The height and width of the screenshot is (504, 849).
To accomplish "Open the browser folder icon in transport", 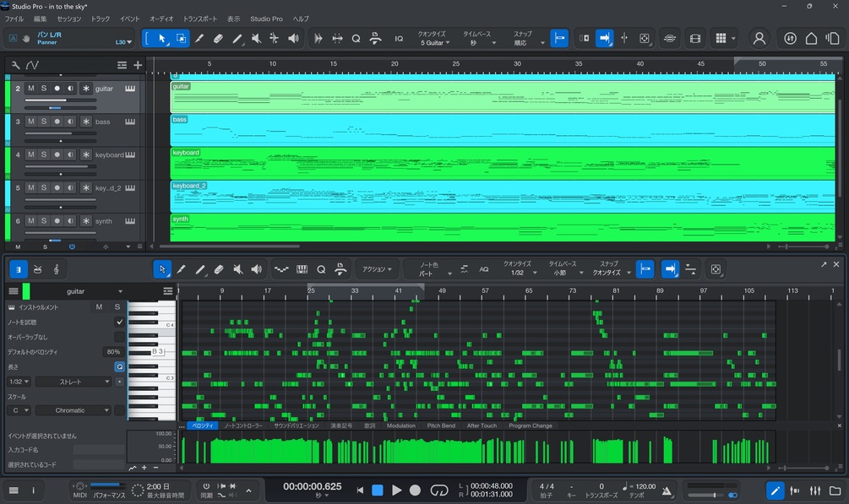I will [835, 490].
